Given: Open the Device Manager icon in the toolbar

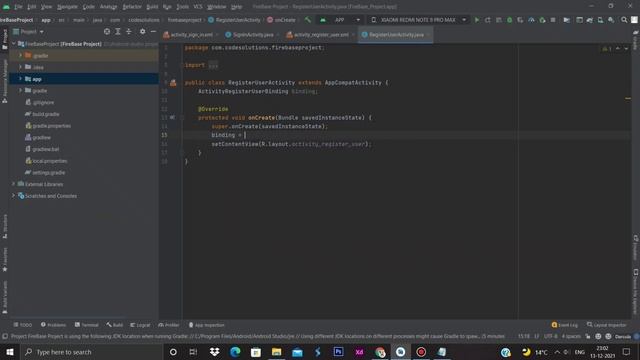Looking at the screenshot, I should point(600,20).
